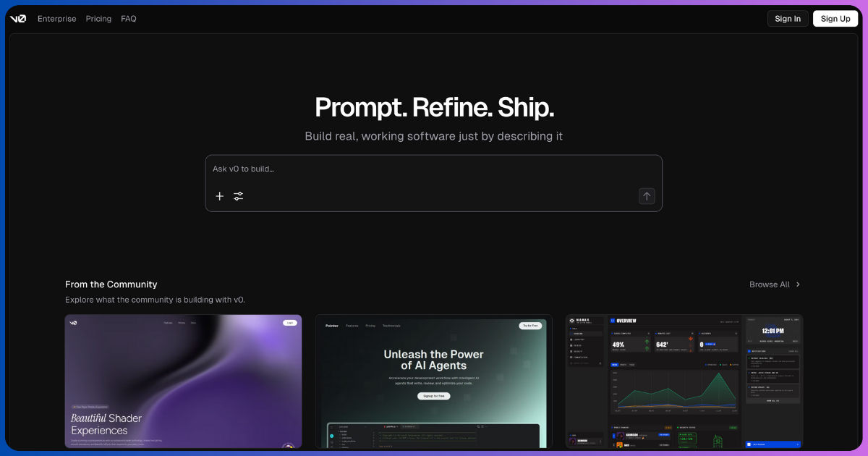Click the 'Prompt. Refine. Ship.' headline
The width and height of the screenshot is (868, 456).
tap(434, 108)
